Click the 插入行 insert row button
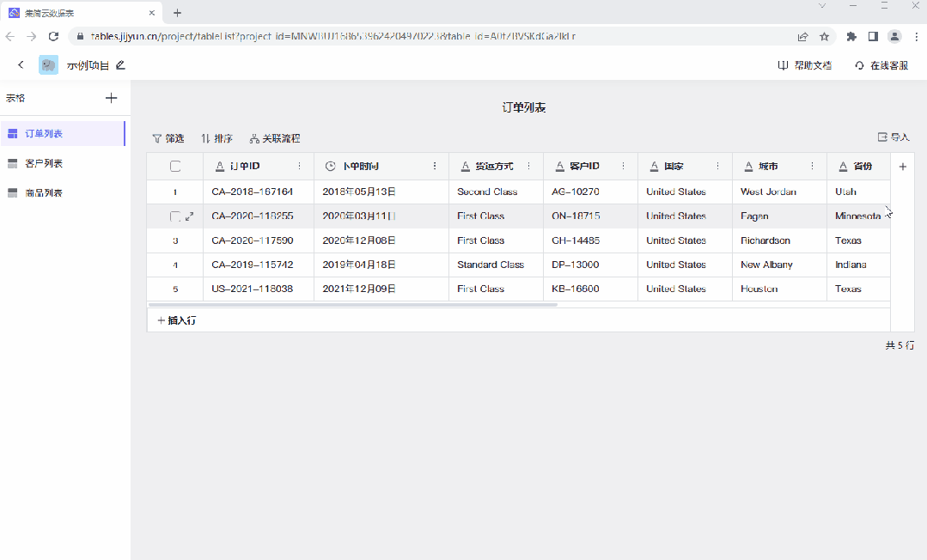This screenshot has height=560, width=927. click(177, 320)
